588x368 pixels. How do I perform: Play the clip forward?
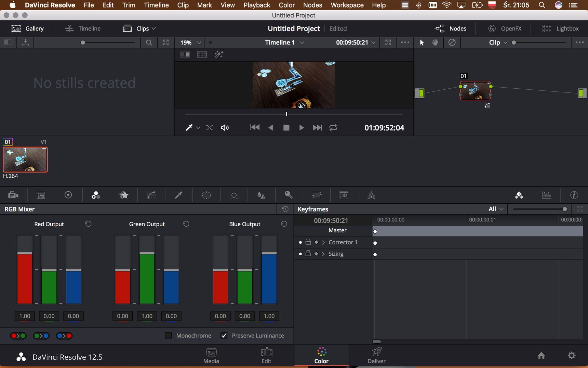click(302, 128)
